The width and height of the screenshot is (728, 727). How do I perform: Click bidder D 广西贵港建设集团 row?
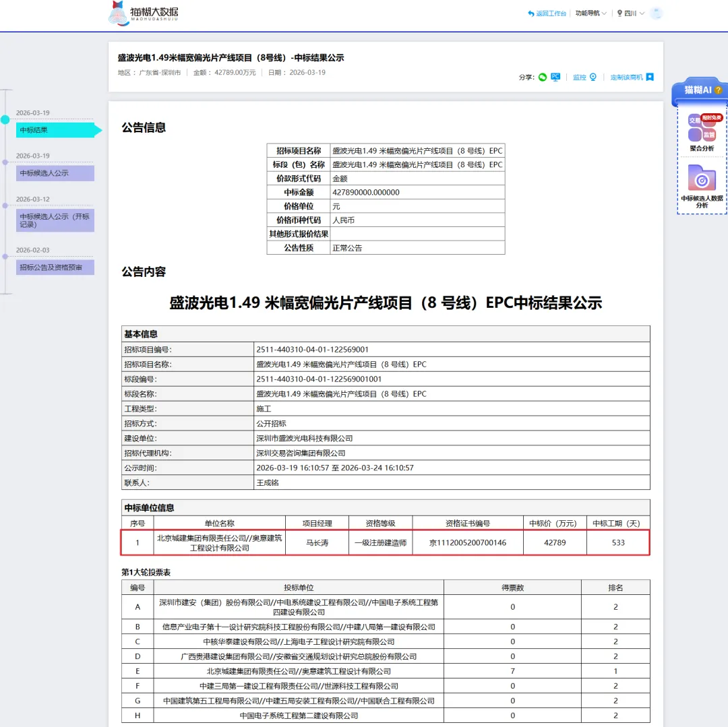pos(386,656)
